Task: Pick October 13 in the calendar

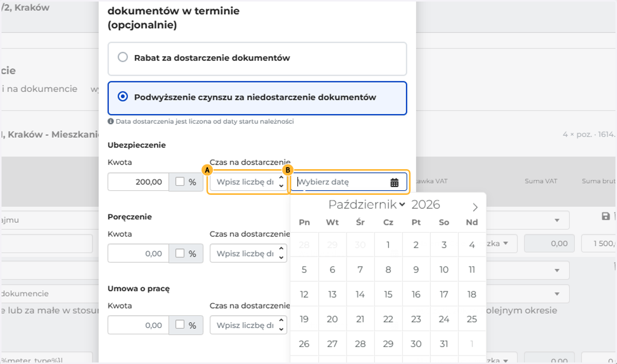Action: (x=332, y=295)
